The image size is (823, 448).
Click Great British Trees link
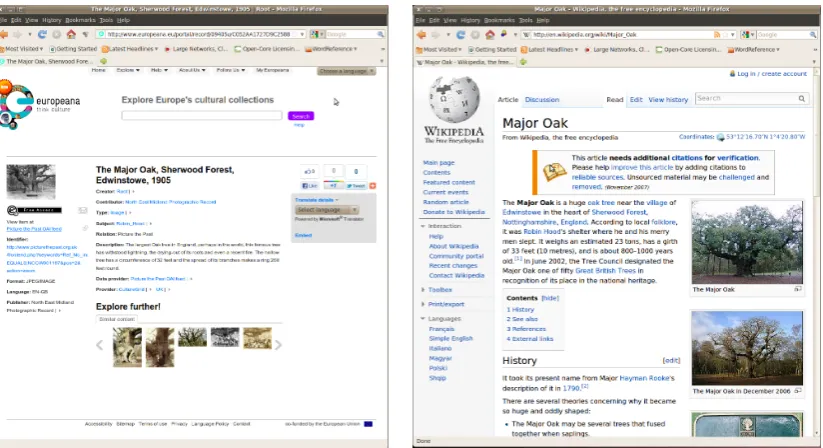(x=605, y=271)
